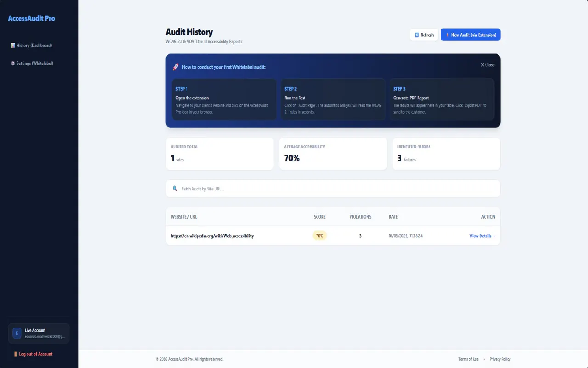This screenshot has height=368, width=588.
Task: Open Privacy Policy link
Action: pos(500,359)
